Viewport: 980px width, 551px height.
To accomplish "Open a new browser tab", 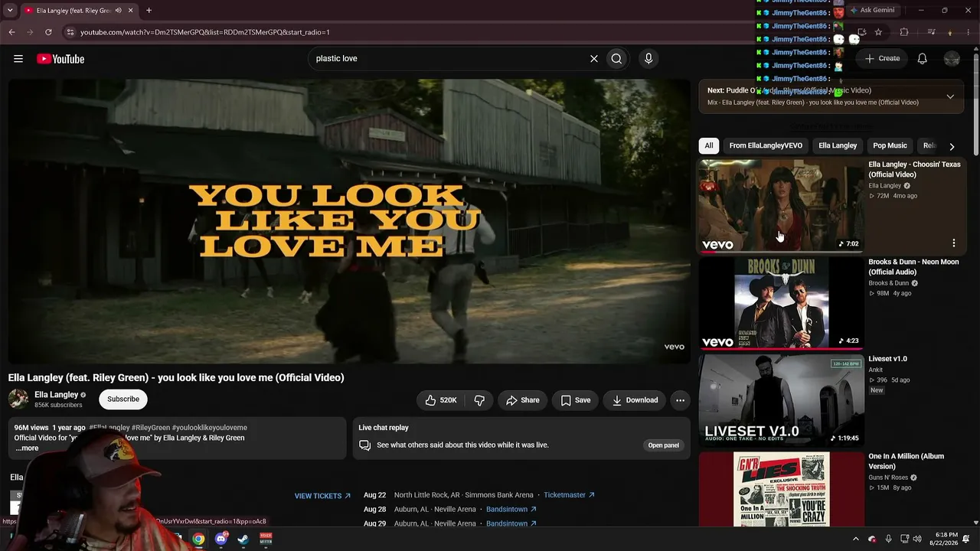I will click(x=149, y=11).
